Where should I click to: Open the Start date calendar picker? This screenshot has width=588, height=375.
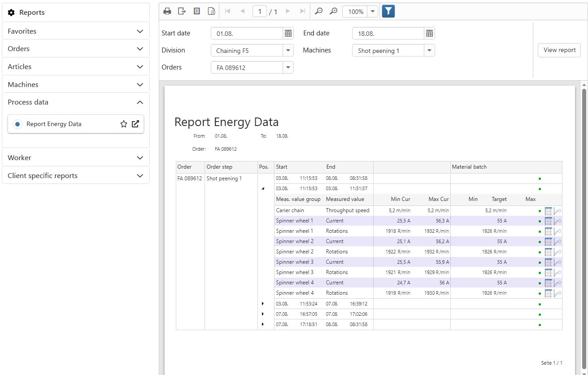(288, 33)
